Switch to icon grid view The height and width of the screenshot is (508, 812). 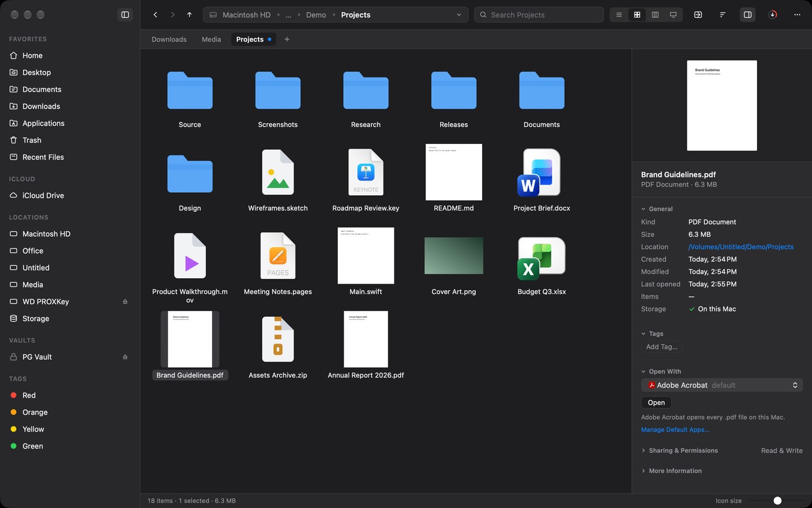pyautogui.click(x=637, y=15)
